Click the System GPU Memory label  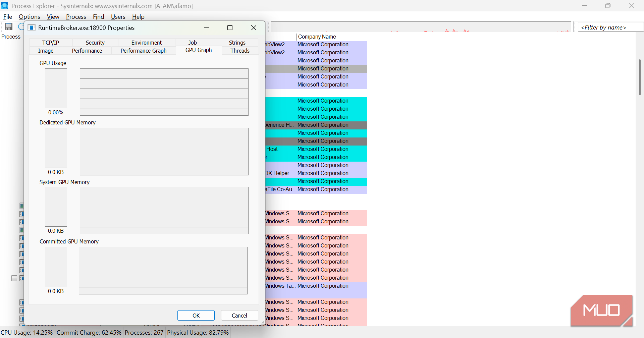[64, 182]
